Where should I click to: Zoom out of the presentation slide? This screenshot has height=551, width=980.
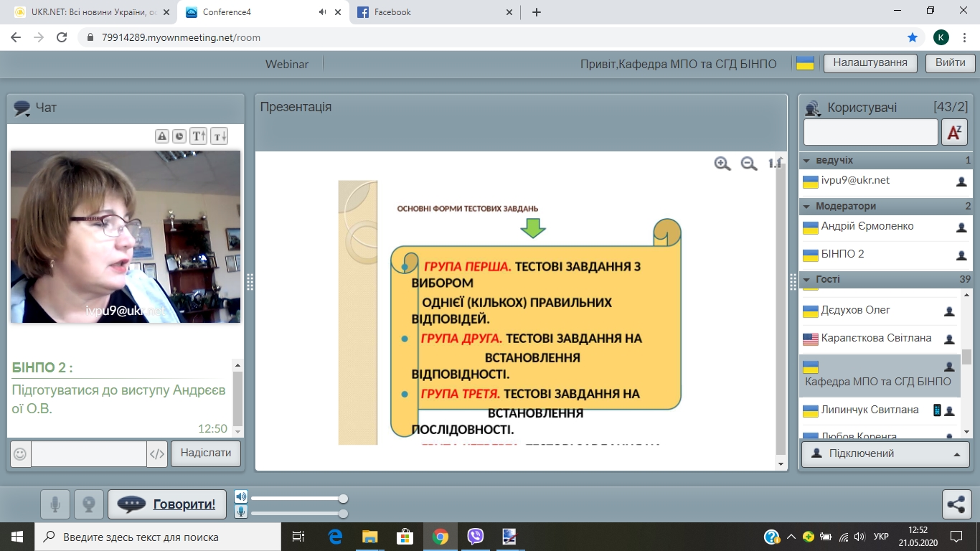[749, 164]
